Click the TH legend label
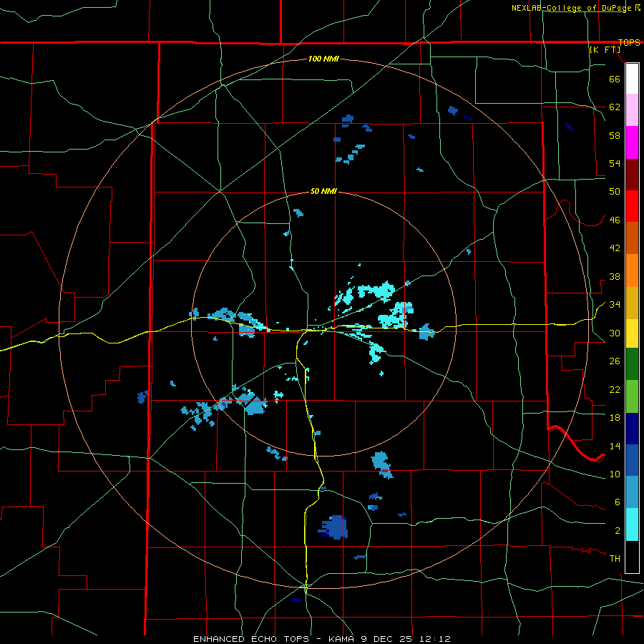 point(615,559)
